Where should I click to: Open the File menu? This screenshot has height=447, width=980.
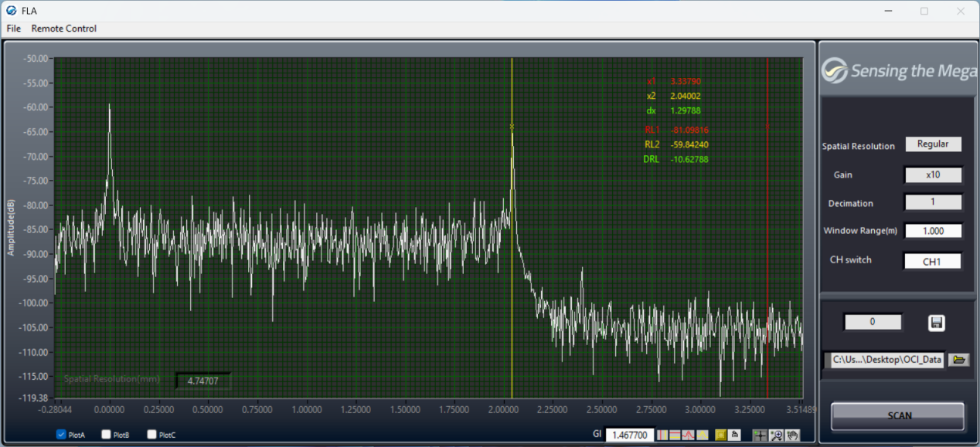point(14,29)
